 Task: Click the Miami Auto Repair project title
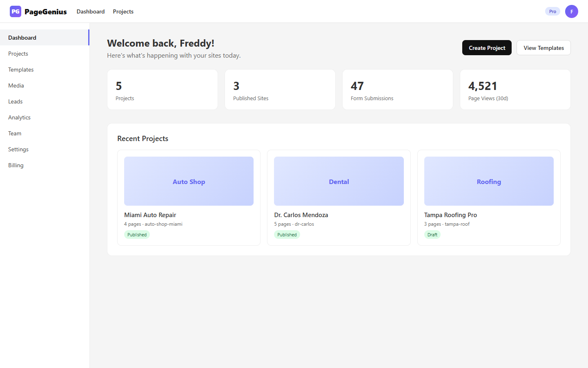coord(150,215)
